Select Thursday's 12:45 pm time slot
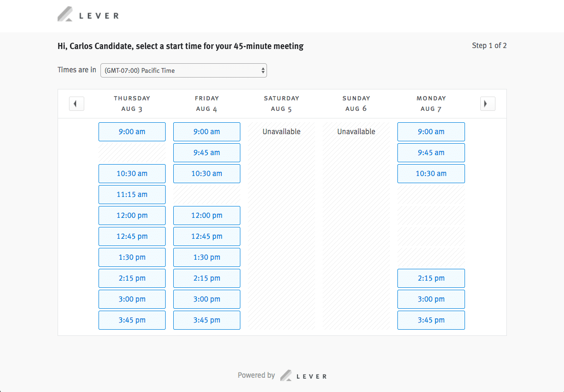Image resolution: width=564 pixels, height=392 pixels. (x=132, y=236)
